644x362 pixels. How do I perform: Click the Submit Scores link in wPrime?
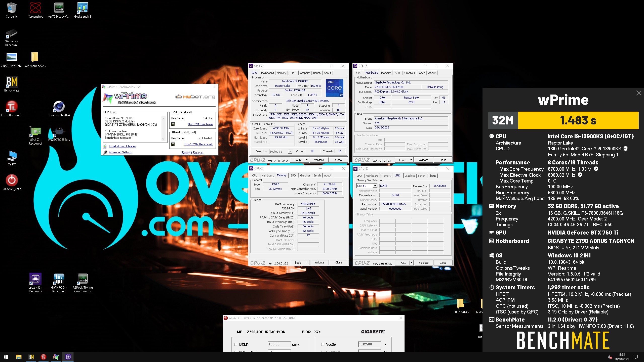click(192, 153)
